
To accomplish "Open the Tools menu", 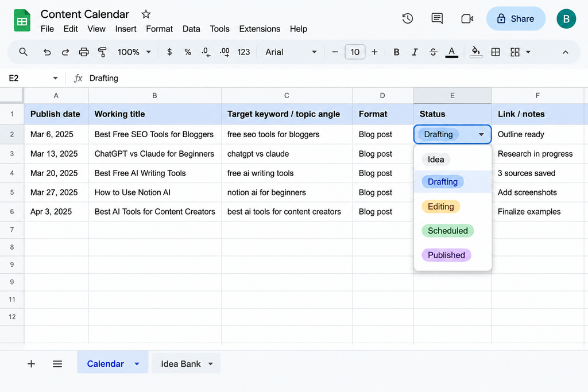I will (x=219, y=29).
